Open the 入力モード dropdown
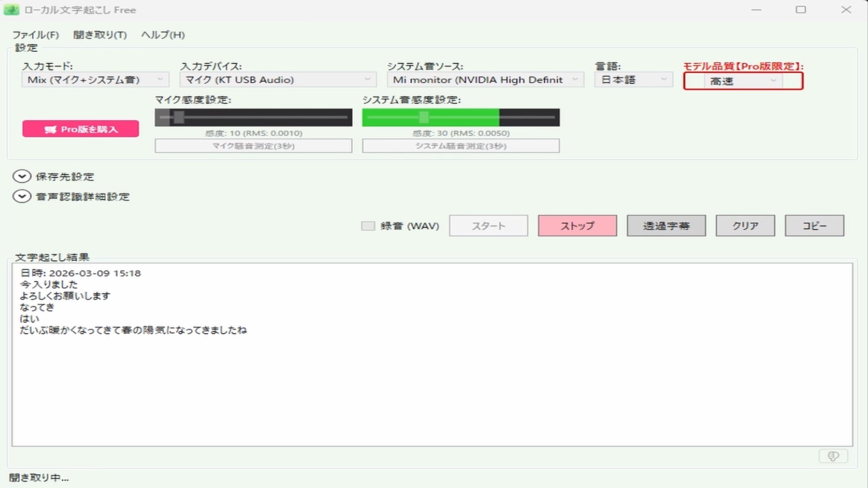Viewport: 868px width, 488px height. [x=95, y=80]
